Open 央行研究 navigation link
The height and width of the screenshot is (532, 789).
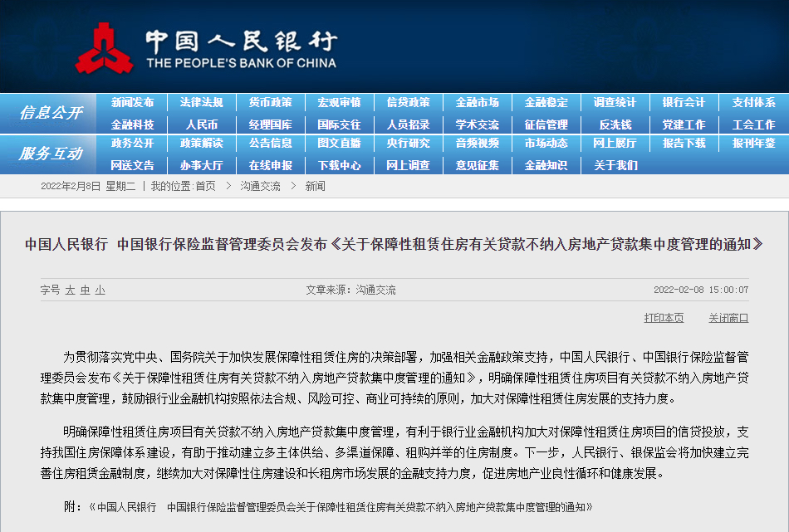408,144
